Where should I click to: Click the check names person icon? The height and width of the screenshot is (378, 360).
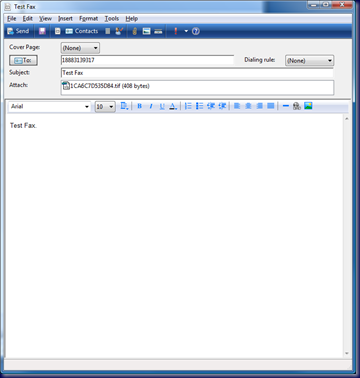[119, 31]
